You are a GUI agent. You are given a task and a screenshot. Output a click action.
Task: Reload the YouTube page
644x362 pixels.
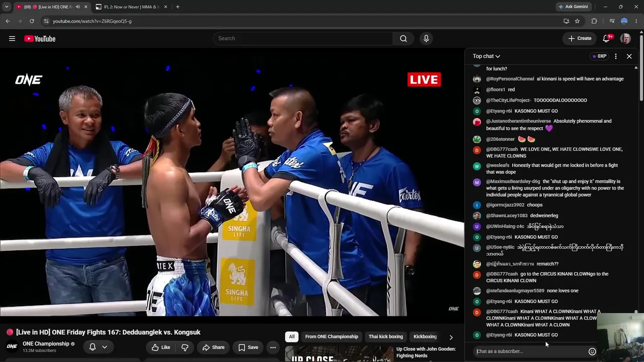[32, 21]
